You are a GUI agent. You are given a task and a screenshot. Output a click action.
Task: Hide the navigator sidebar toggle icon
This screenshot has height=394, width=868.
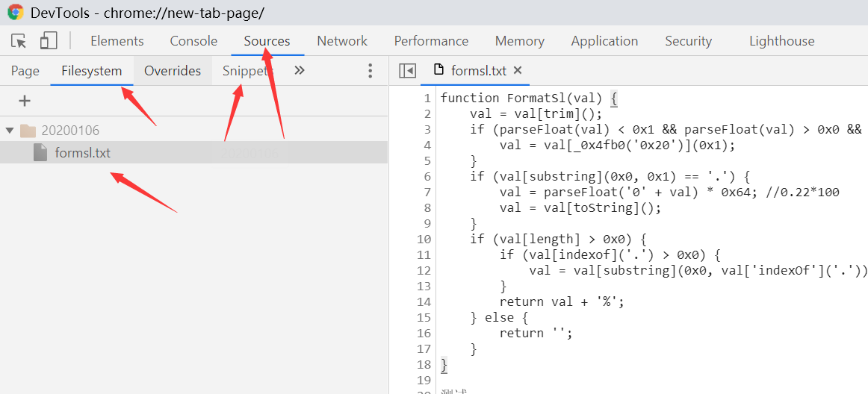pos(407,70)
